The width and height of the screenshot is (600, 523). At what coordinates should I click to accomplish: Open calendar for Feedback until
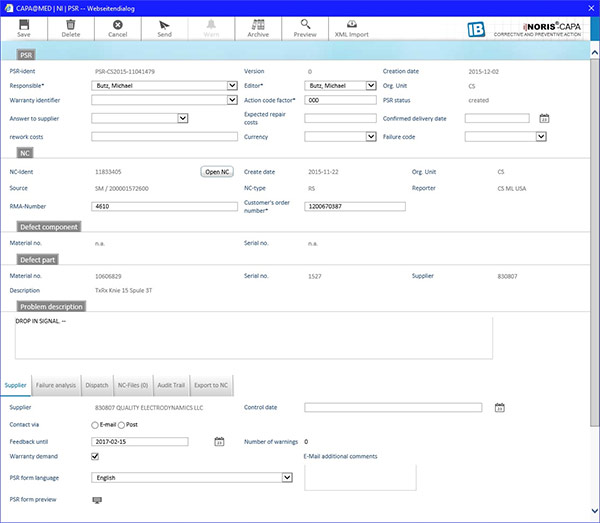point(219,442)
